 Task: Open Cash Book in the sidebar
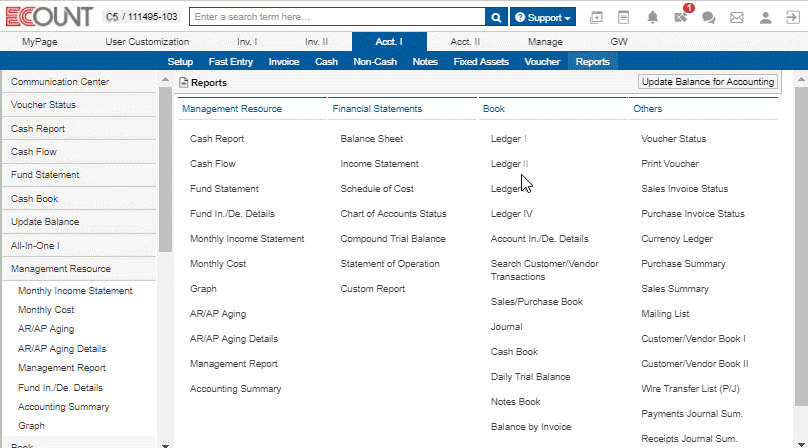pyautogui.click(x=79, y=198)
